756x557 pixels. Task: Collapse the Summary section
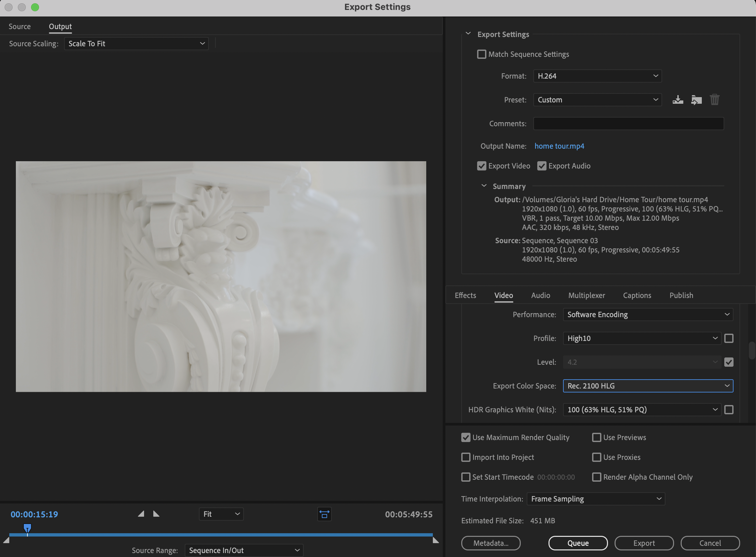click(483, 185)
